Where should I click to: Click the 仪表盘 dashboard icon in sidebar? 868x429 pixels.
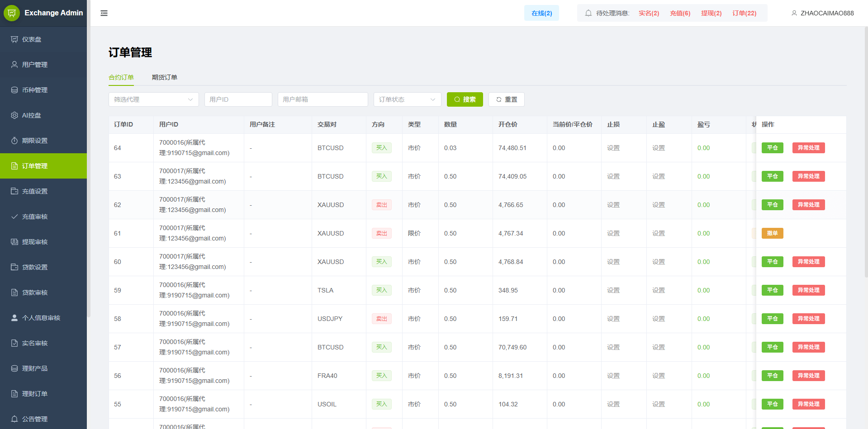coord(14,39)
